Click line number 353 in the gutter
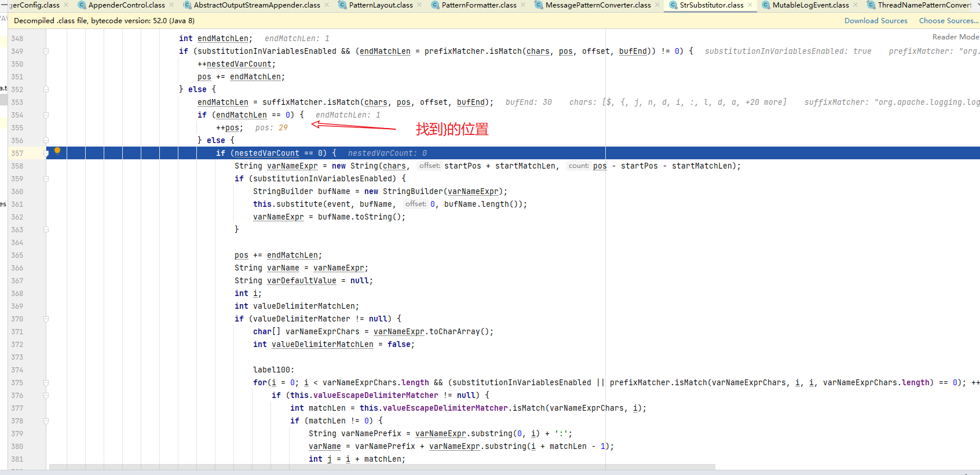 click(x=17, y=103)
